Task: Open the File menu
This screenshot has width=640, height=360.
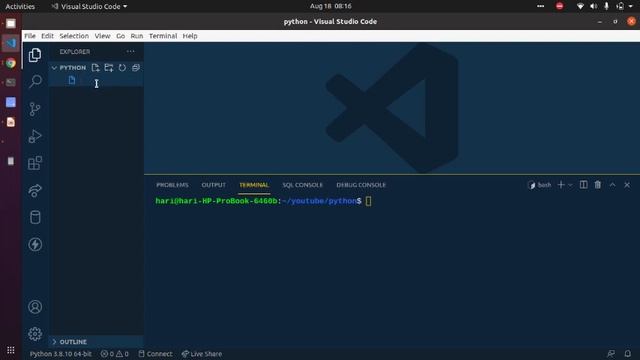Action: click(x=30, y=36)
